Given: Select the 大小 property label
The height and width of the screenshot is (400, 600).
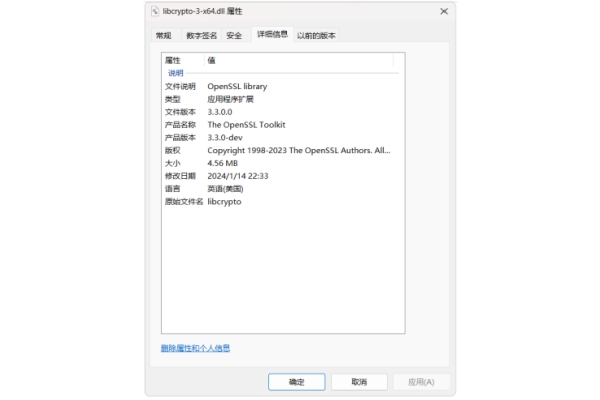Looking at the screenshot, I should pyautogui.click(x=173, y=163).
